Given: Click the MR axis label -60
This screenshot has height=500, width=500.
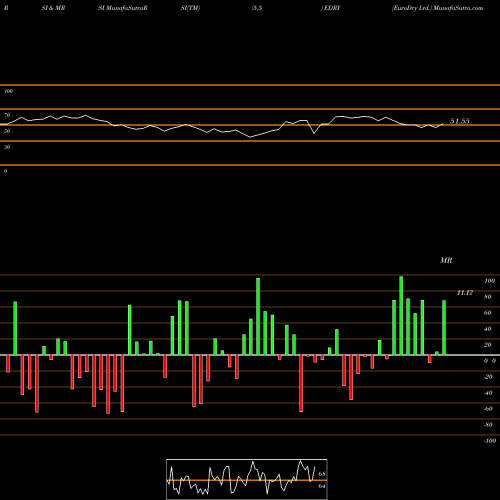Looking at the screenshot, I should (x=488, y=409).
